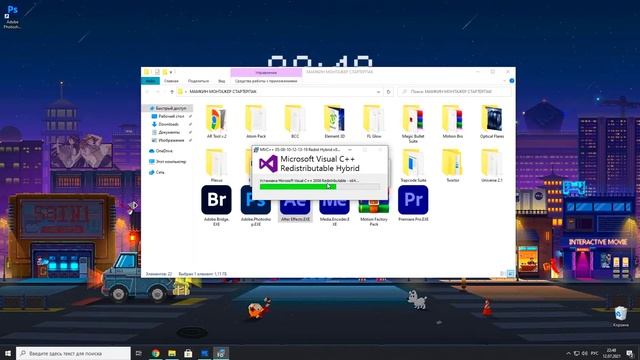Open the Motion Bro folder
Image resolution: width=640 pixels, height=360 pixels.
tap(452, 121)
